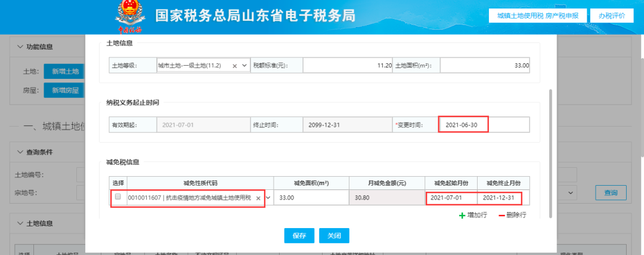This screenshot has height=255, width=644.
Task: Click the tax bureau emblem logo
Action: pos(130,17)
